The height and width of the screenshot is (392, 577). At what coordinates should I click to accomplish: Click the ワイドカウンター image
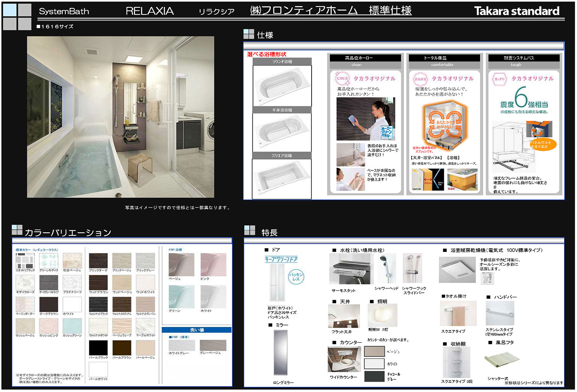click(344, 359)
